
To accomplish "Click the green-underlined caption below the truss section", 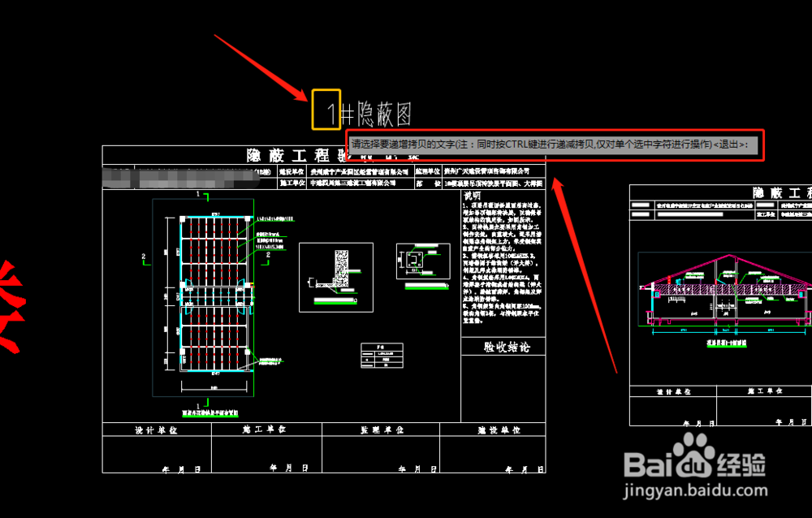I will point(727,343).
